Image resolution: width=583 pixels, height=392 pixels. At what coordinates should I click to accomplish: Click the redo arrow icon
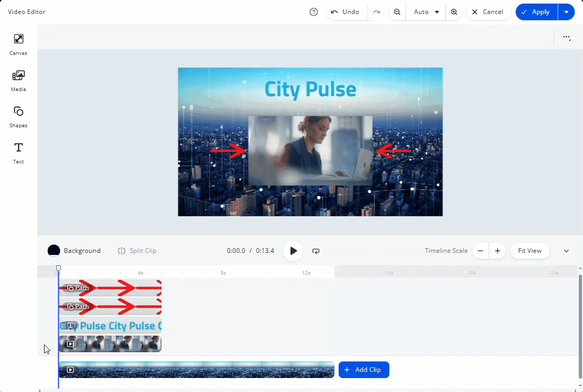tap(376, 12)
